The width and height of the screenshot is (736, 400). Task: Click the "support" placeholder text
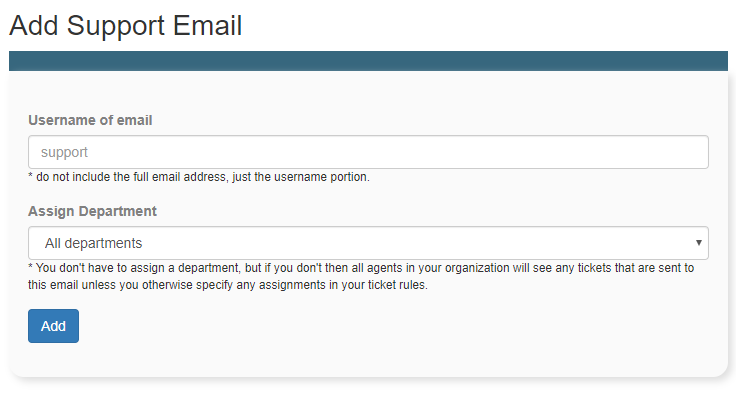coord(64,152)
